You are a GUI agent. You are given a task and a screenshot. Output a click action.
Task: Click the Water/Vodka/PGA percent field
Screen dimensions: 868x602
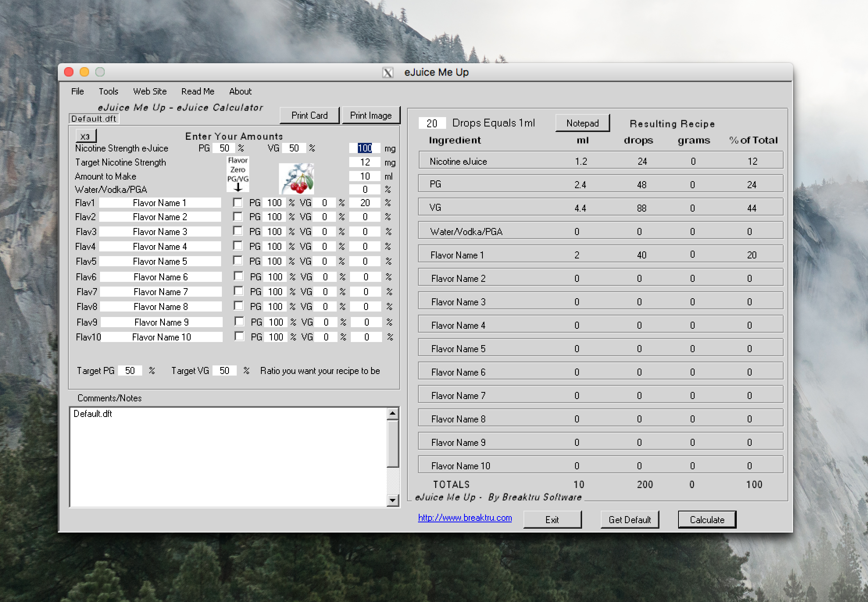pos(365,189)
